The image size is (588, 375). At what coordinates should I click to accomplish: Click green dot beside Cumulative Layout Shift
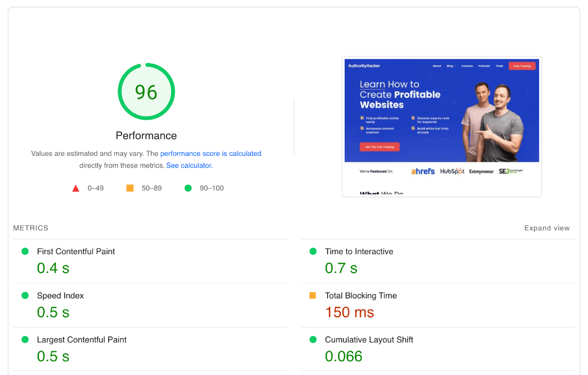[x=313, y=339]
